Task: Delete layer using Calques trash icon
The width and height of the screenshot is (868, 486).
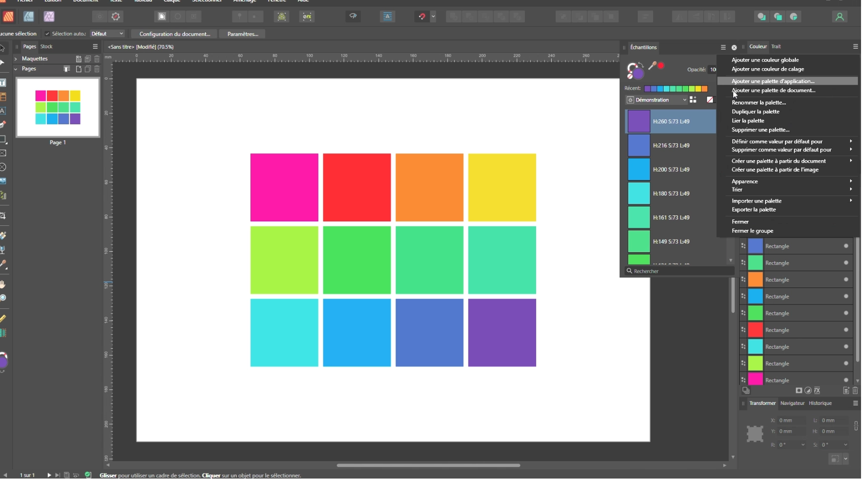Action: (x=856, y=390)
